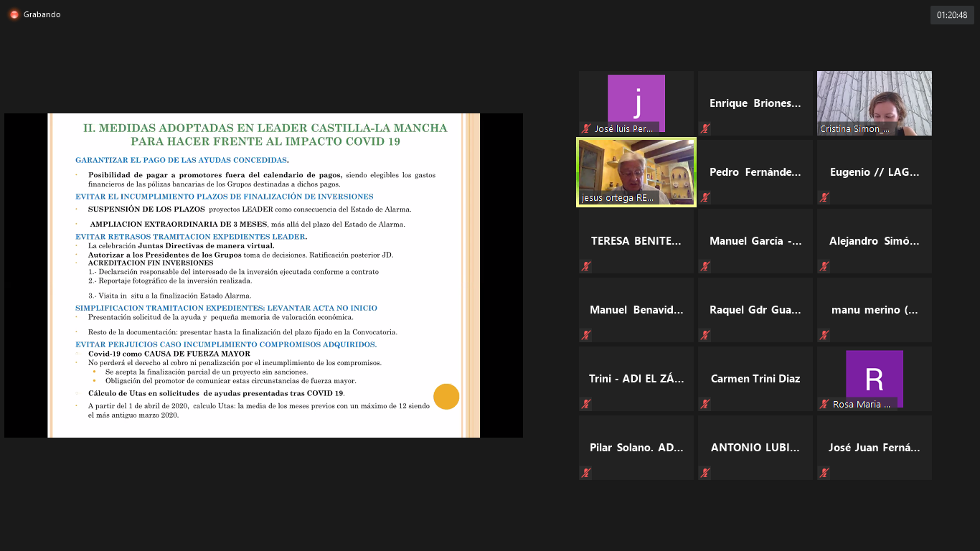Select Rosa Maria participant tile
The image size is (980, 551).
click(x=875, y=379)
